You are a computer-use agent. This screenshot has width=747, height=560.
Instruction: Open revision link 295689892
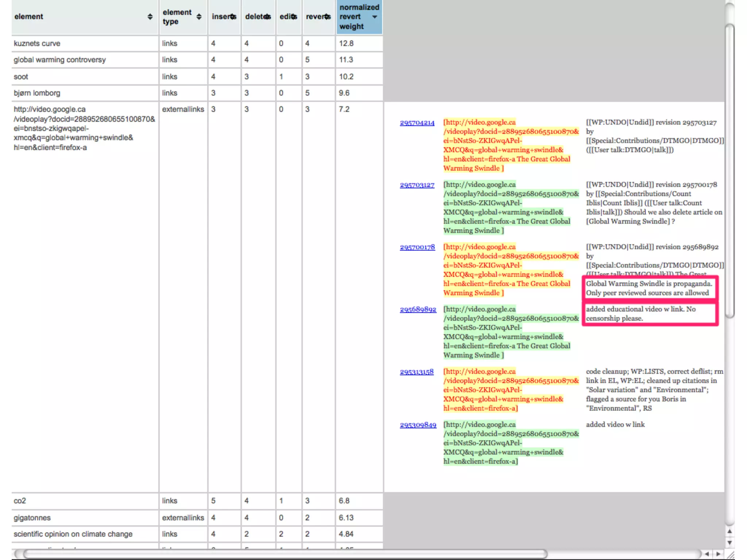click(418, 310)
